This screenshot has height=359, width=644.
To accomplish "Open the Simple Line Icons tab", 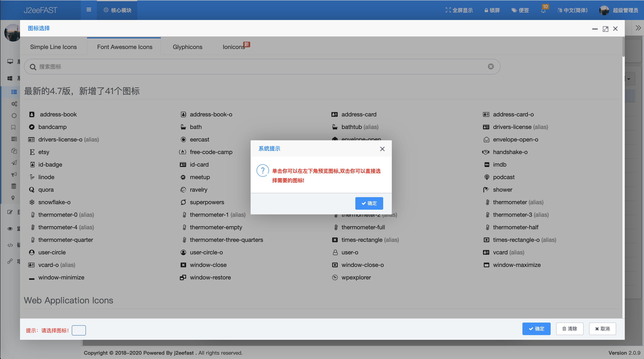I will pyautogui.click(x=53, y=47).
